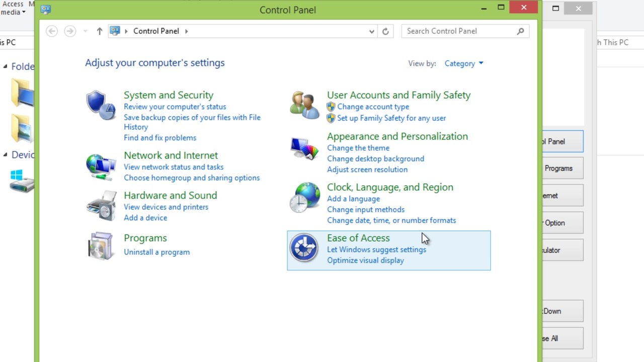Viewport: 644px width, 362px height.
Task: Click View devices and printers link
Action: tap(166, 207)
